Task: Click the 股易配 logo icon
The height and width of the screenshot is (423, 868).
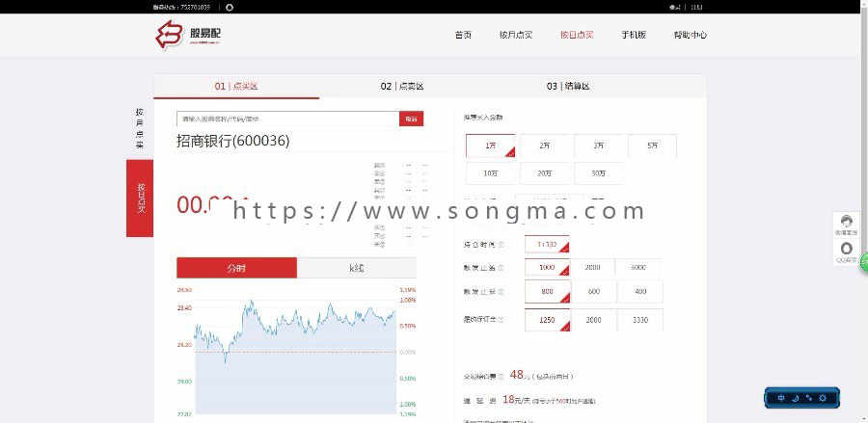Action: [x=168, y=35]
